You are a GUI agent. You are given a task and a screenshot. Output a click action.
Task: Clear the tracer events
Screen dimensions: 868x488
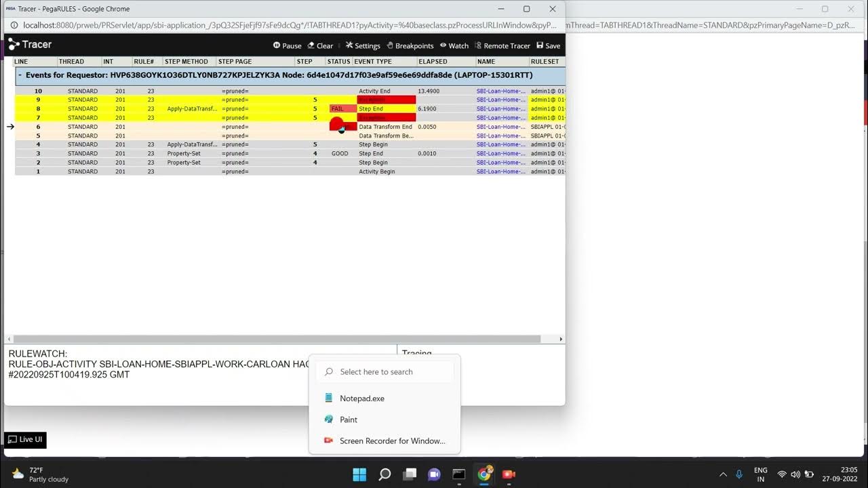(x=320, y=45)
